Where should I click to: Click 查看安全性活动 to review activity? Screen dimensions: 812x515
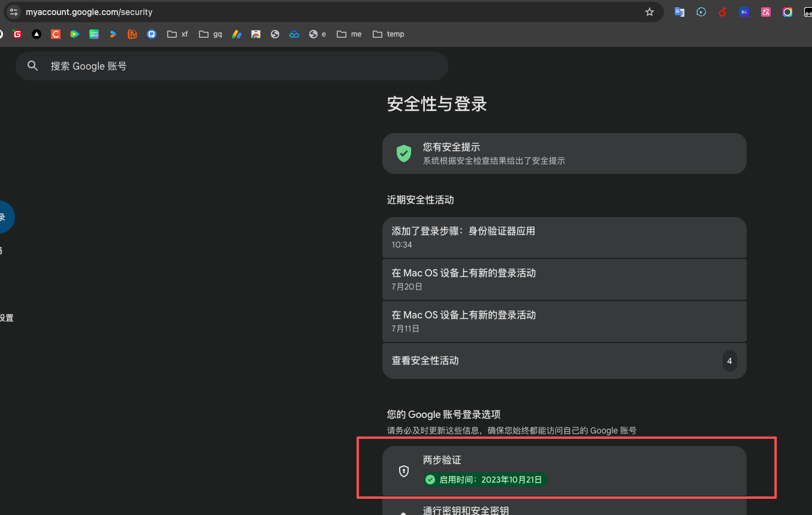point(565,361)
